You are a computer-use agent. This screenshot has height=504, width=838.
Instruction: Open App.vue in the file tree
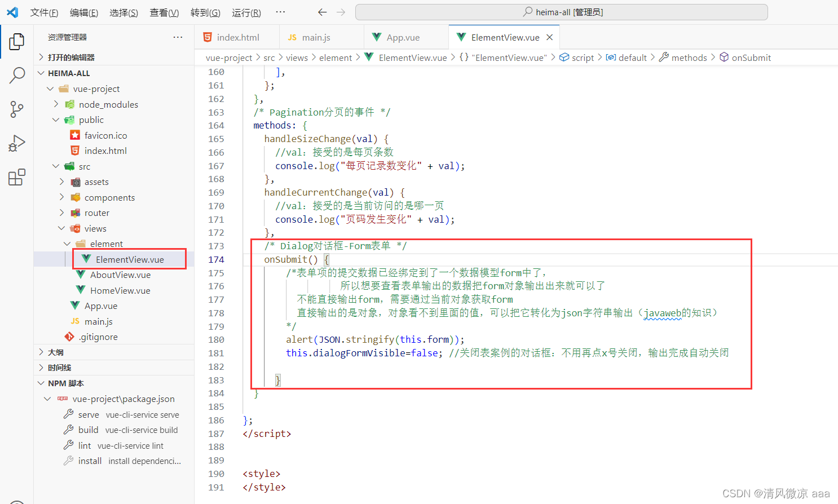(100, 306)
